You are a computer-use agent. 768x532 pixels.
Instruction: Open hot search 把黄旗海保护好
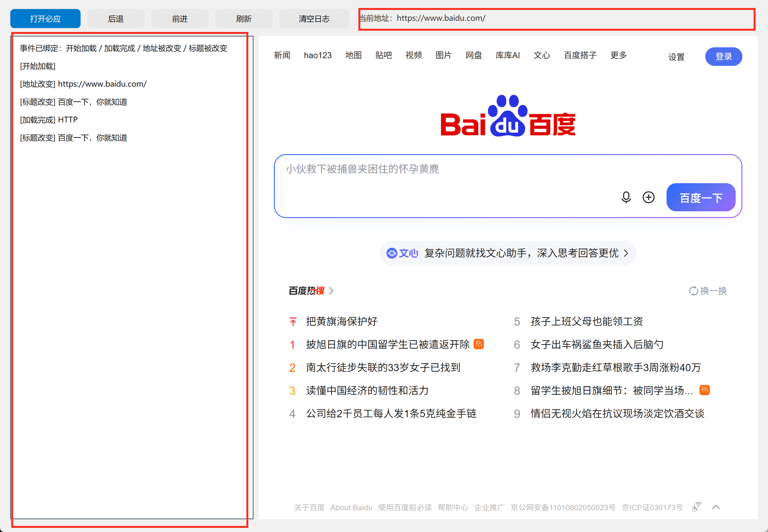point(342,322)
